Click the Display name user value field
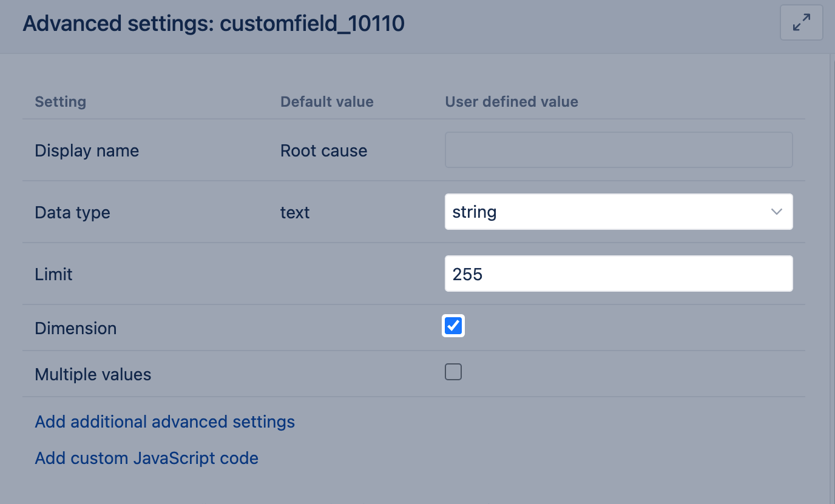The height and width of the screenshot is (504, 835). (618, 150)
